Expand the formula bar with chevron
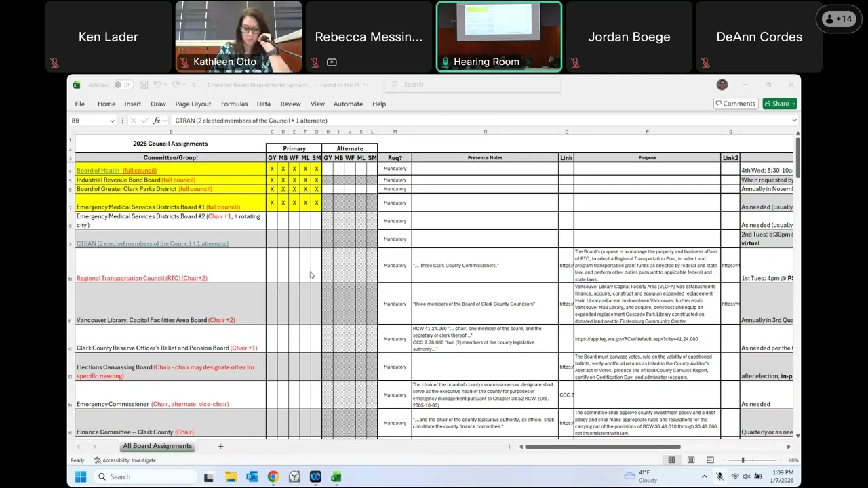Screen dimensions: 868x488 tap(794, 121)
